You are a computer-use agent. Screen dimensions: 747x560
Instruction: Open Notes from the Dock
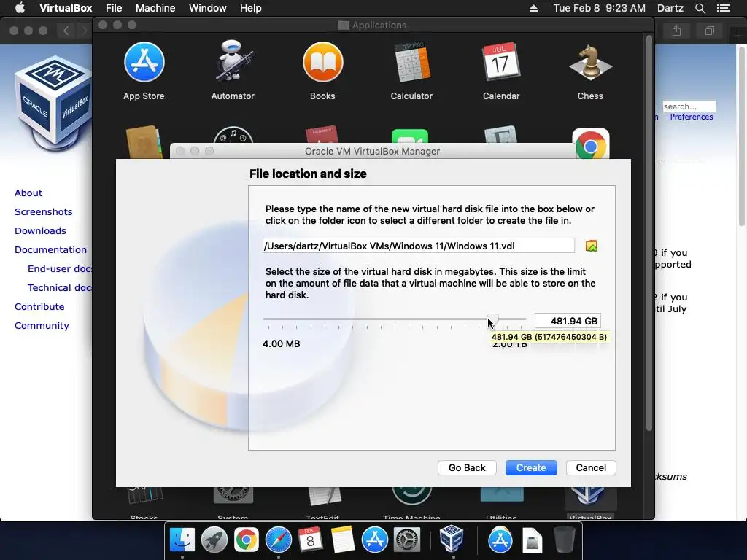342,540
